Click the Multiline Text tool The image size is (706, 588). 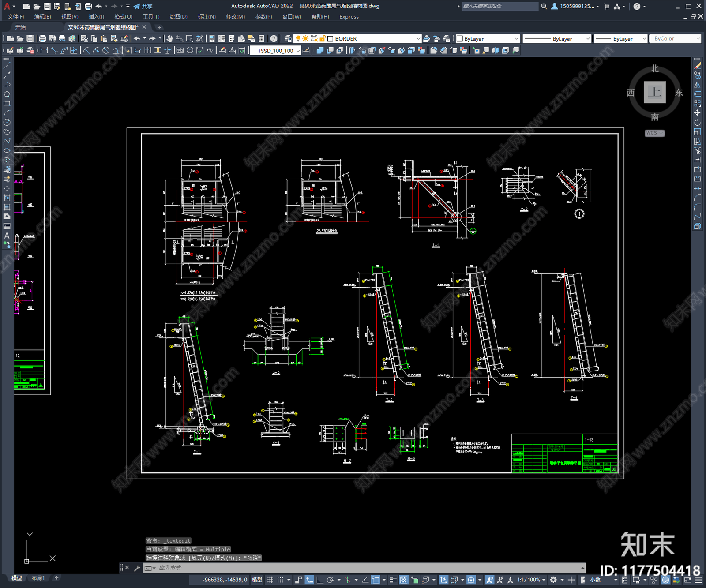pos(7,236)
